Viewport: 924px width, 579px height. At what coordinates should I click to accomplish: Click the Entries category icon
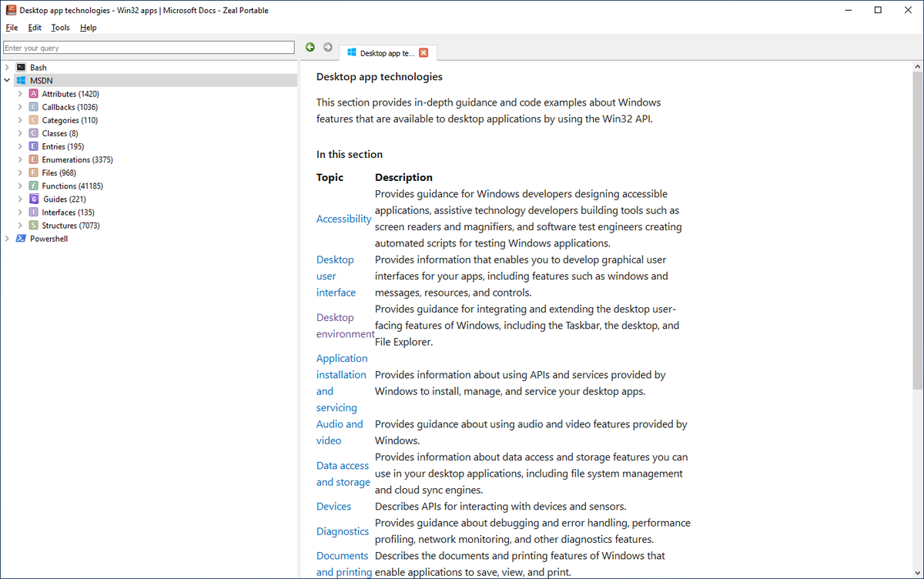(34, 146)
